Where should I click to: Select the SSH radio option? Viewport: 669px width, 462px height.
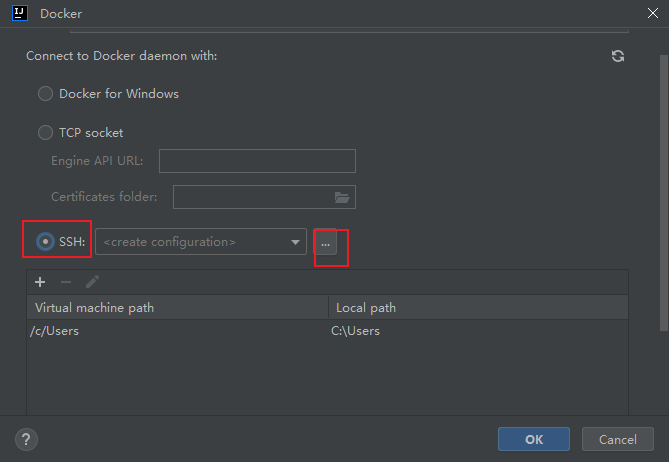[46, 241]
